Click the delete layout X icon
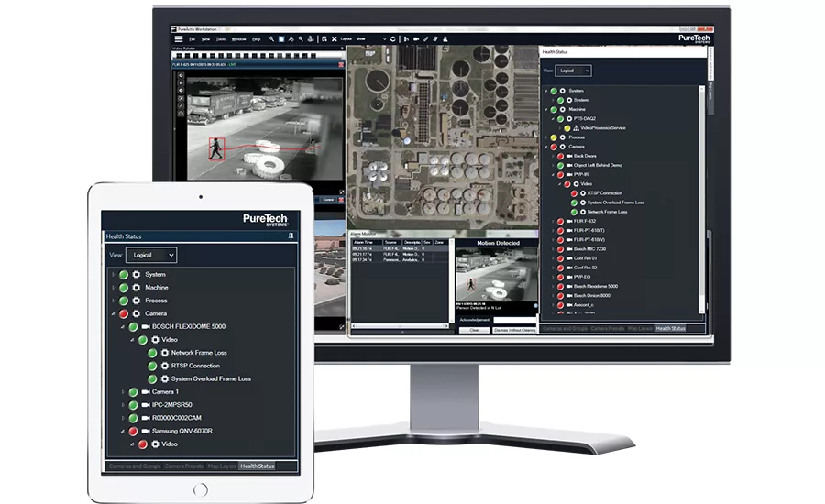 334,38
